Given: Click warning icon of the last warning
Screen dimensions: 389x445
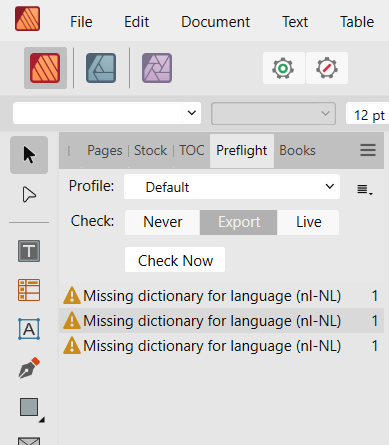Looking at the screenshot, I should point(72,346).
